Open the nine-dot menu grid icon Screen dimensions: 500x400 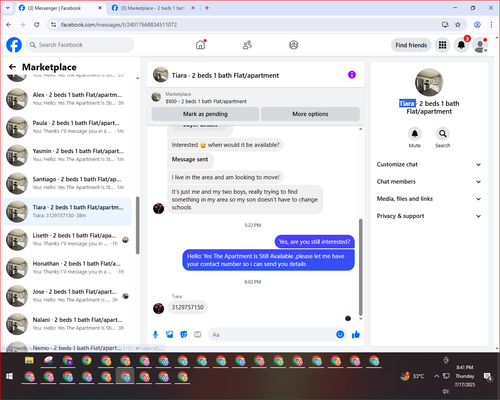(442, 45)
